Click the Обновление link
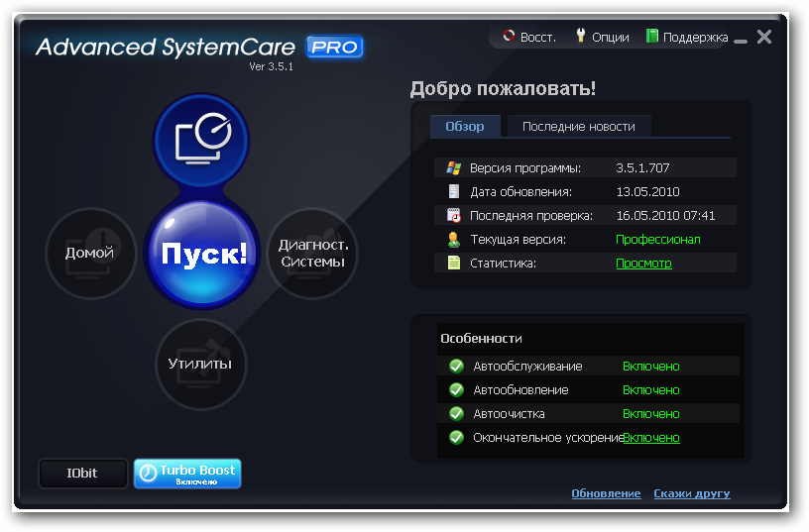The image size is (809, 532). [606, 493]
